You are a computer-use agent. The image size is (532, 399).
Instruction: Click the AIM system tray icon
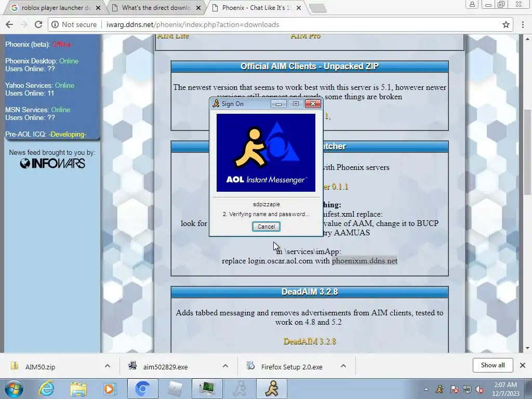[x=440, y=389]
